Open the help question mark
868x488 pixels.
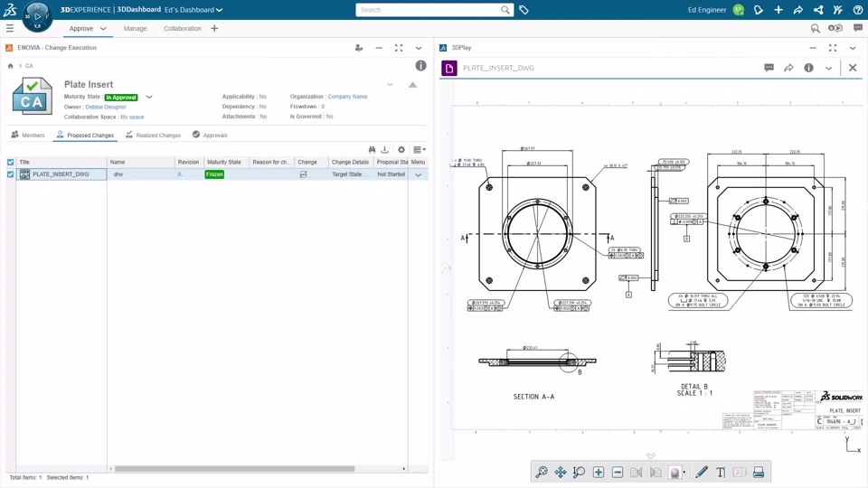point(857,10)
